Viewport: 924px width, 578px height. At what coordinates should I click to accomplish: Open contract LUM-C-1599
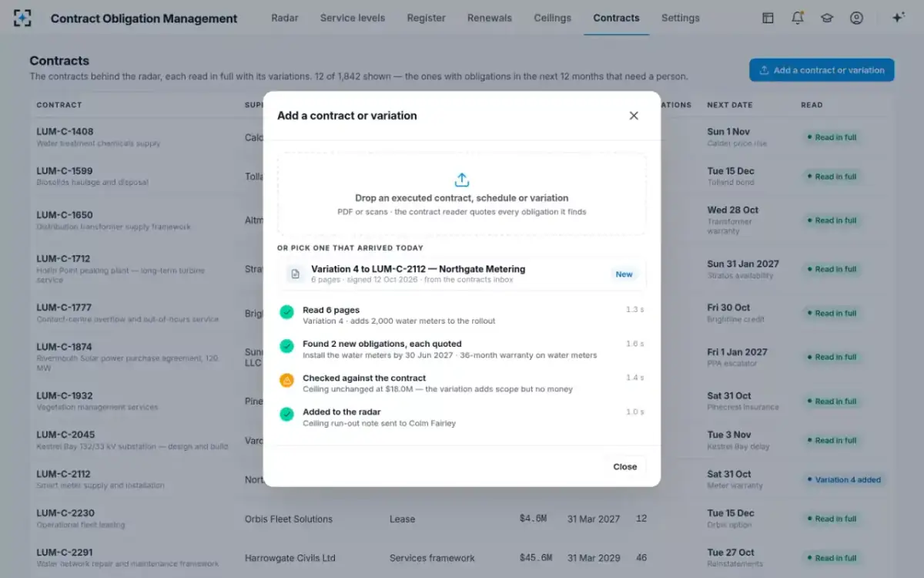tap(65, 171)
